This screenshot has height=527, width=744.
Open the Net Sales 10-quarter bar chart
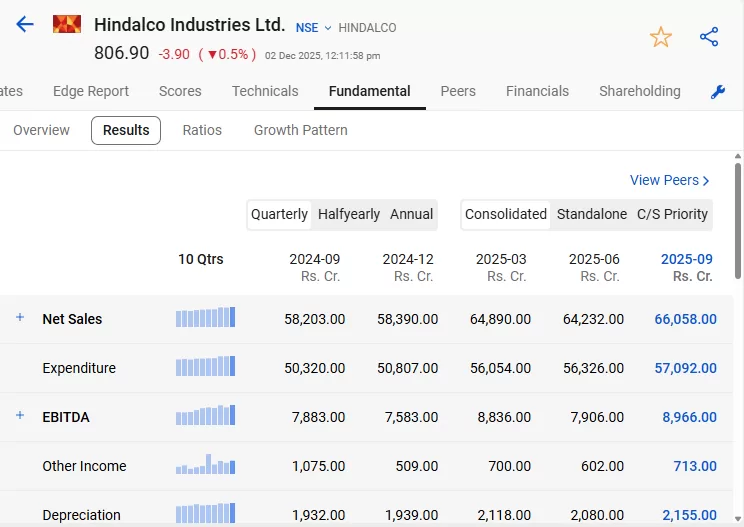(x=205, y=317)
